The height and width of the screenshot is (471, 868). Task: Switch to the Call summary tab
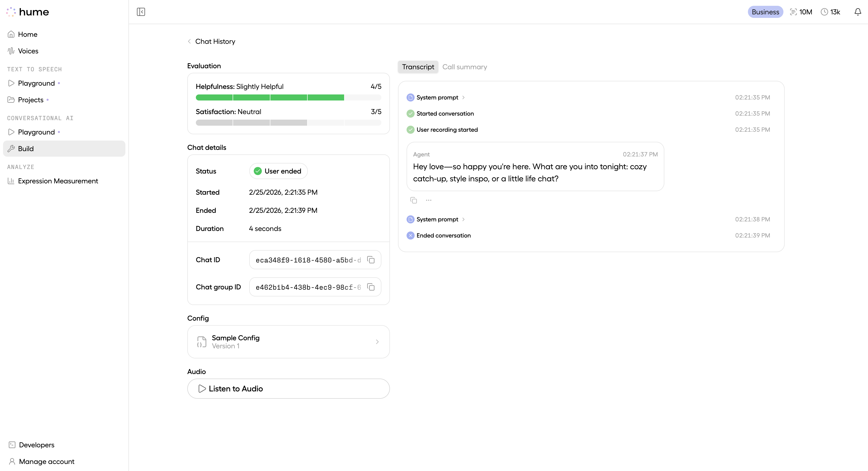[x=465, y=67]
